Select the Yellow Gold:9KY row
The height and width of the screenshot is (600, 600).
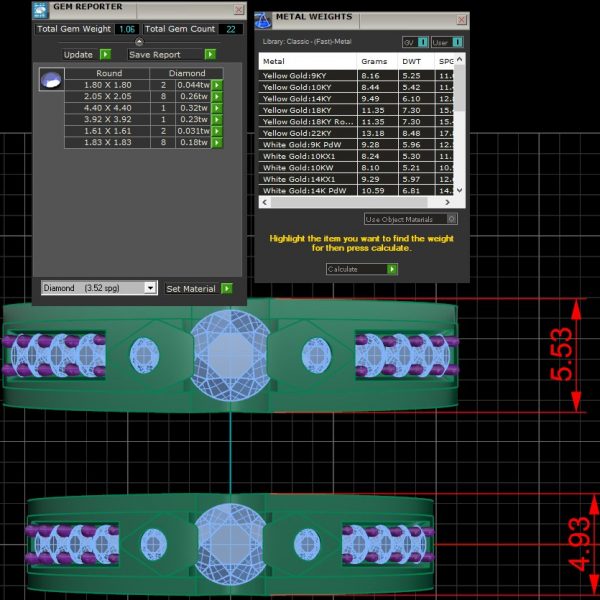pos(356,75)
